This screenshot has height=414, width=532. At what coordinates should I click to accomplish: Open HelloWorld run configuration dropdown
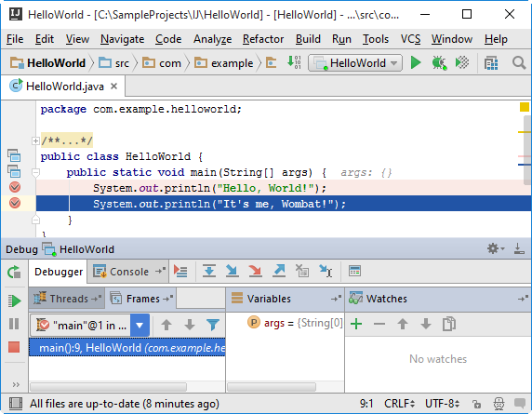pyautogui.click(x=355, y=63)
